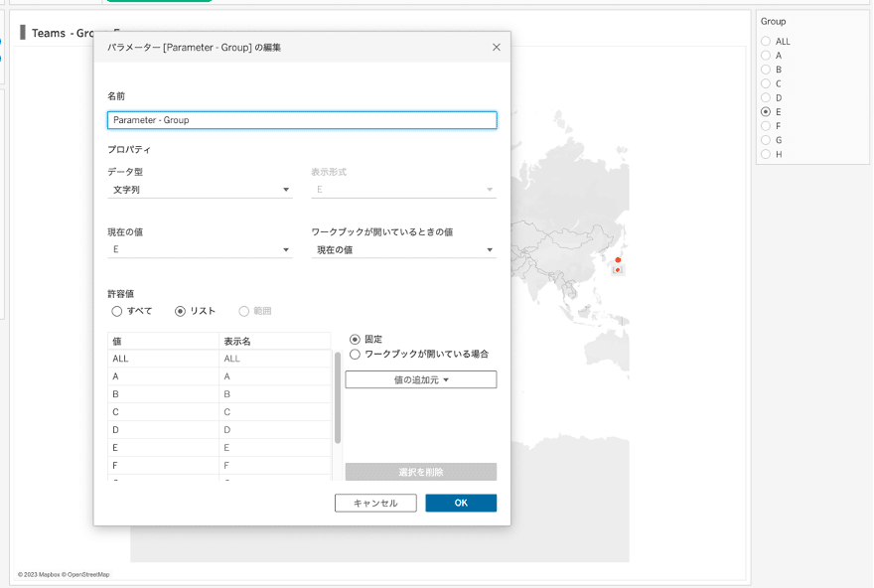Select value E in 値 column
This screenshot has height=588, width=874.
pyautogui.click(x=163, y=448)
